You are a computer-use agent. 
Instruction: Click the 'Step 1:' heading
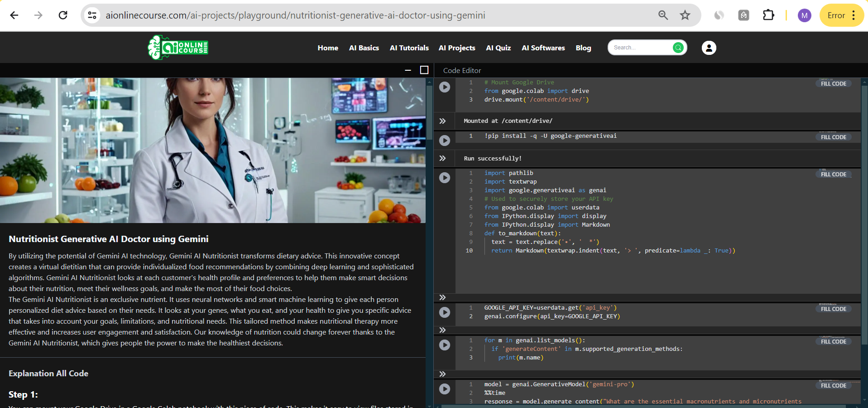pyautogui.click(x=23, y=395)
